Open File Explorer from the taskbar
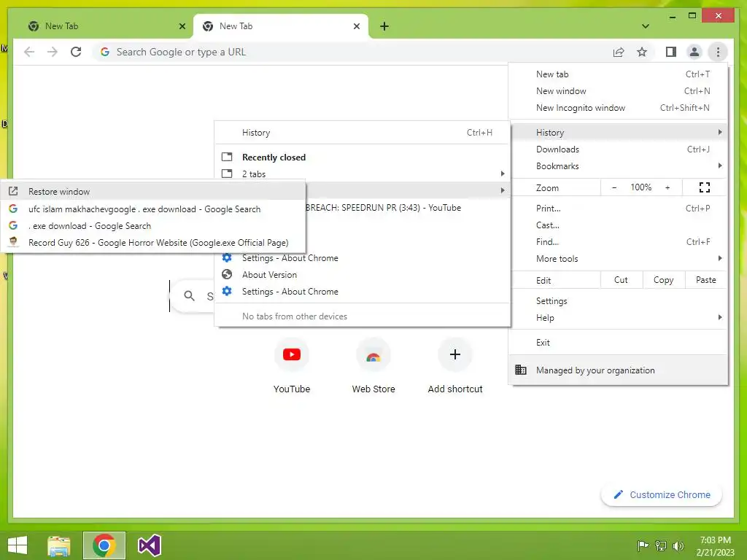Screen dimensions: 747x560 (x=59, y=545)
